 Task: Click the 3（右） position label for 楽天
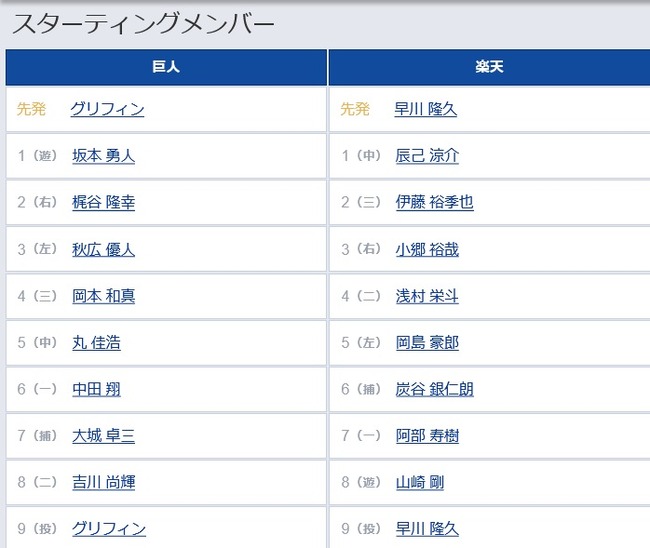coord(361,250)
